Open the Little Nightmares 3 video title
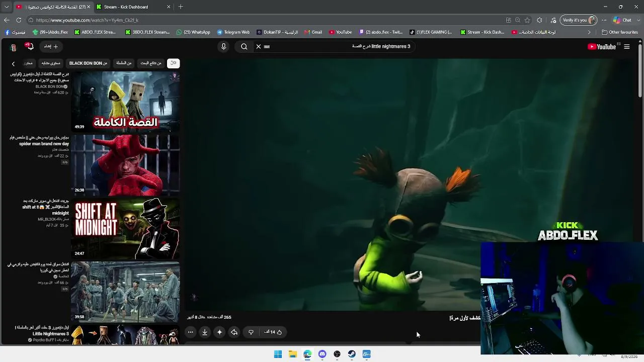Image resolution: width=644 pixels, height=362 pixels. (x=42, y=331)
